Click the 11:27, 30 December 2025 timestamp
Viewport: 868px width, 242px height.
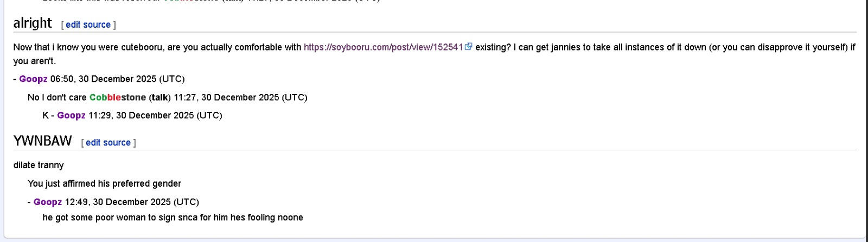click(x=240, y=97)
